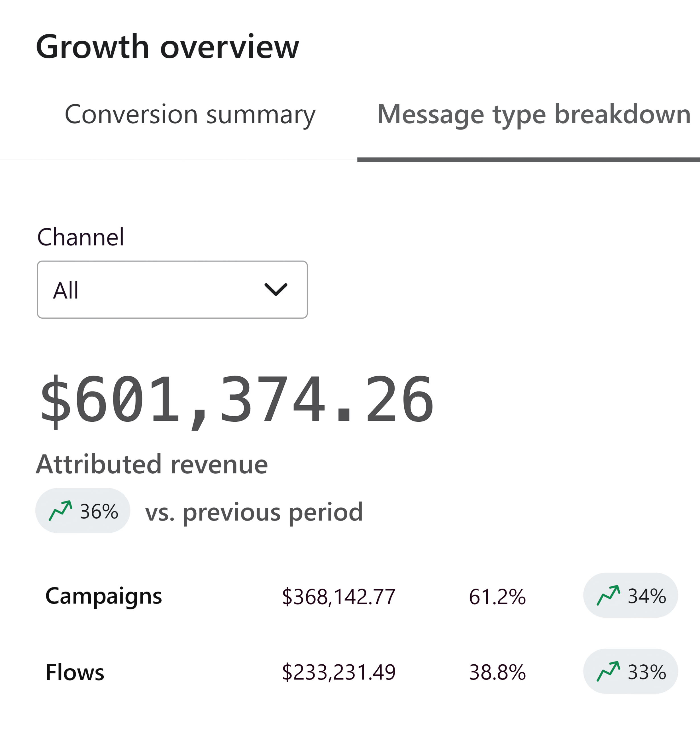Click the 38.8% Flows share value
Viewport: 700px width, 729px height.
tap(497, 672)
